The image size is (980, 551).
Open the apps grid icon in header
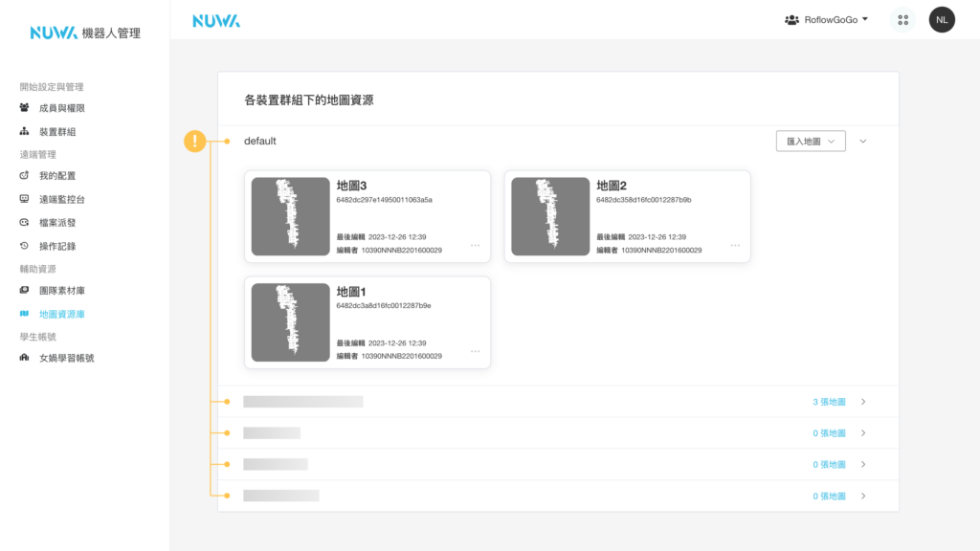pyautogui.click(x=902, y=20)
